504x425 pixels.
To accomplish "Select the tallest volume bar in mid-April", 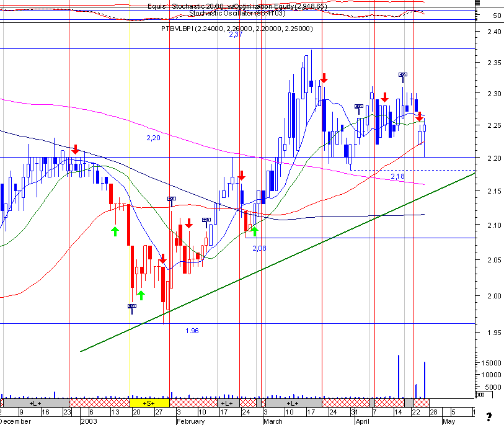I will coord(399,377).
